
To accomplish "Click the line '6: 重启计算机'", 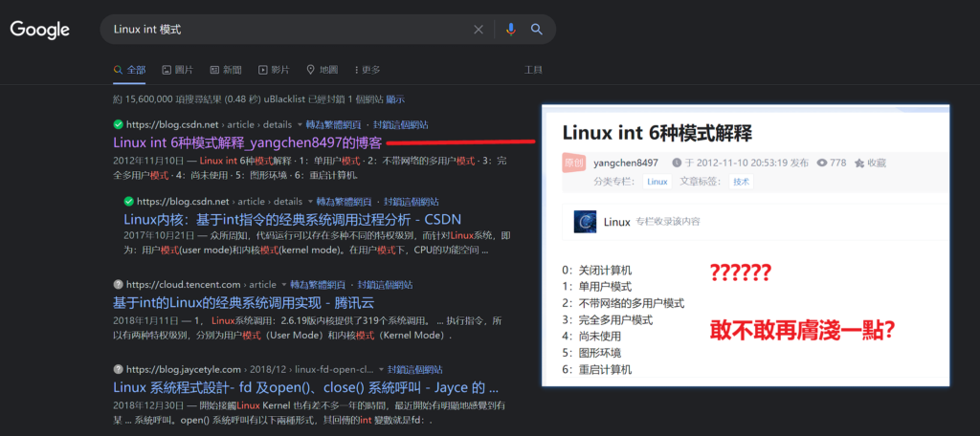I will point(597,369).
